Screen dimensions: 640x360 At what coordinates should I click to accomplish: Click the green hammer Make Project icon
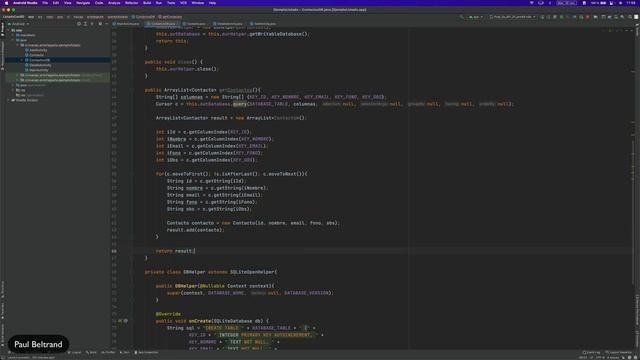(463, 17)
